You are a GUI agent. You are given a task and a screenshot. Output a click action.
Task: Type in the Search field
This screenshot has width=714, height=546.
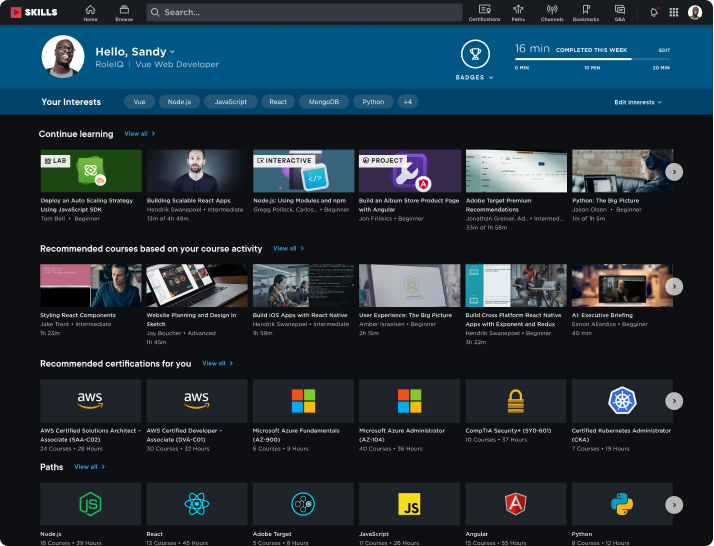pos(300,12)
